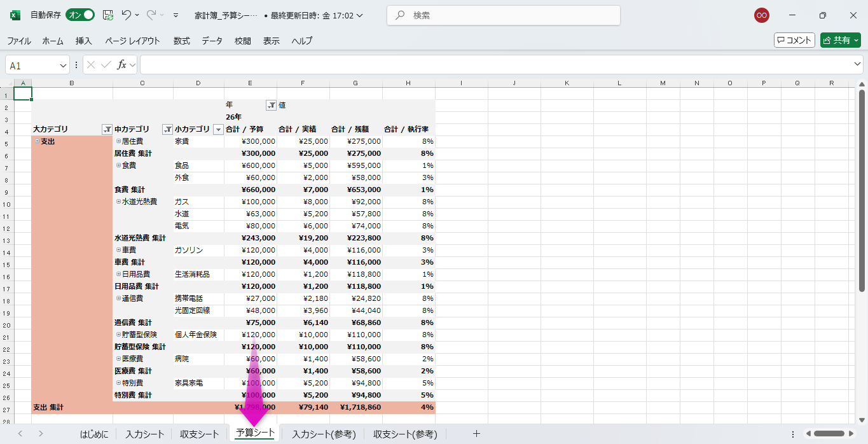Open the 挿入 menu tab
The image size is (868, 444).
pyautogui.click(x=84, y=41)
